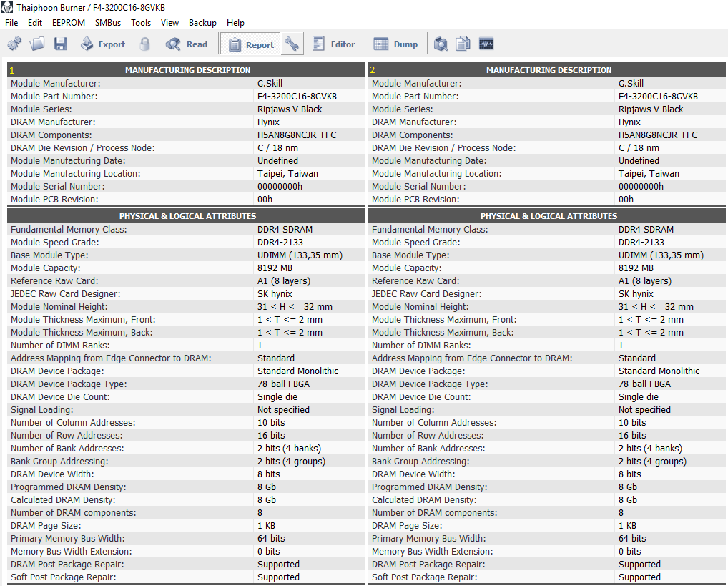Click the Thaiphoon Burner app icon in title bar

click(7, 7)
